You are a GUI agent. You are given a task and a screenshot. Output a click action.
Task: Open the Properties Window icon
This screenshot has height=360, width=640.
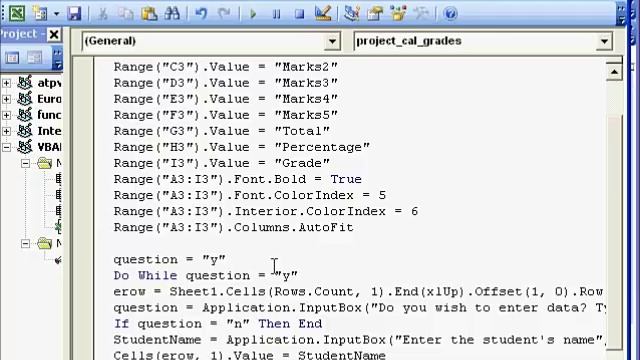click(x=375, y=14)
